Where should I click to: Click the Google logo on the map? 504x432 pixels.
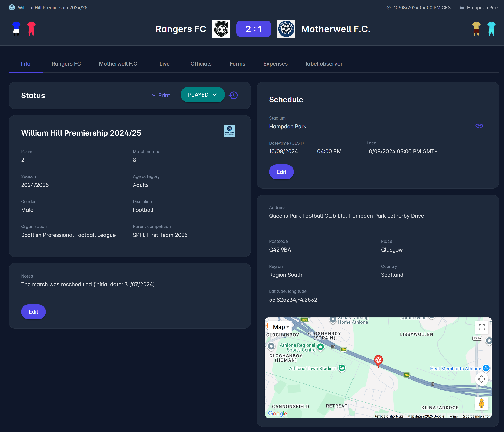click(277, 413)
